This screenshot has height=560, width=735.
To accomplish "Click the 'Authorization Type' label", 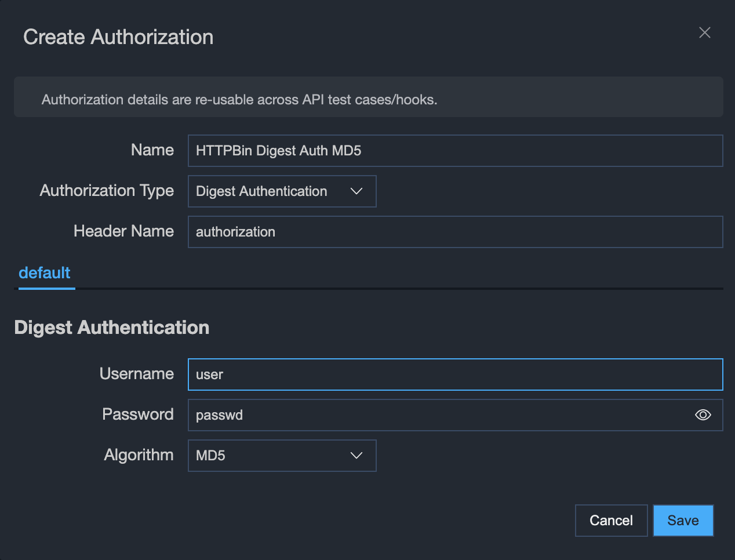I will click(107, 191).
